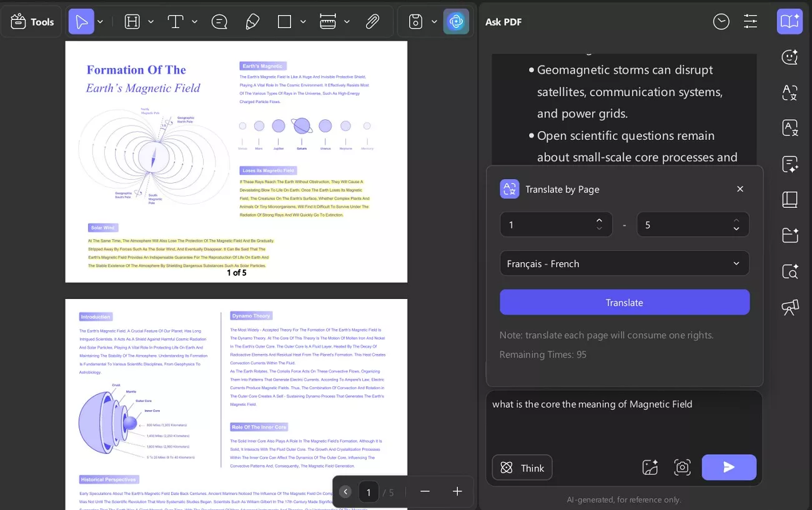Expand the Text tool options chevron
This screenshot has height=510, width=812.
coord(194,21)
